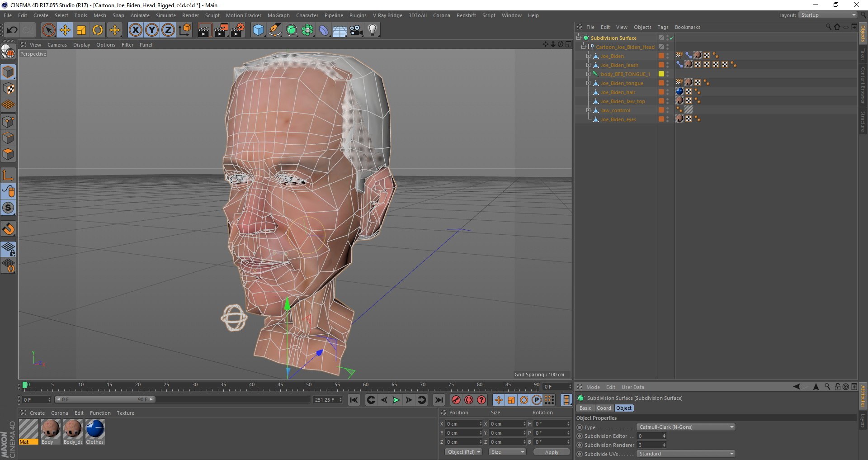Open the Type Catmull-Clark dropdown

[x=686, y=427]
